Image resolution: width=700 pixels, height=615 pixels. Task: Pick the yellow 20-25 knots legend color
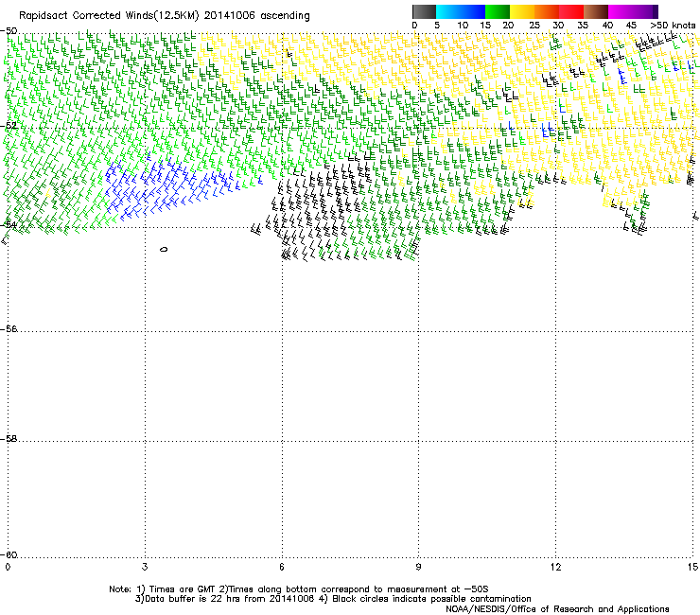[522, 11]
